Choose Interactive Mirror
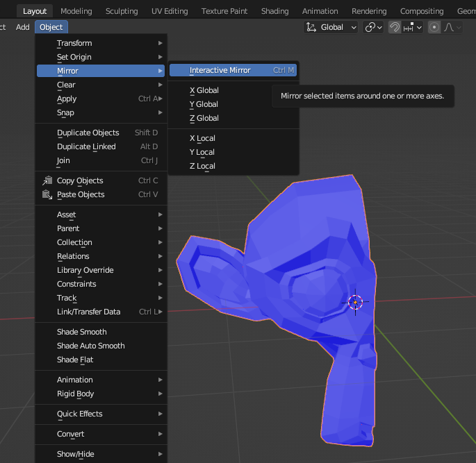Image resolution: width=476 pixels, height=463 pixels. 233,70
